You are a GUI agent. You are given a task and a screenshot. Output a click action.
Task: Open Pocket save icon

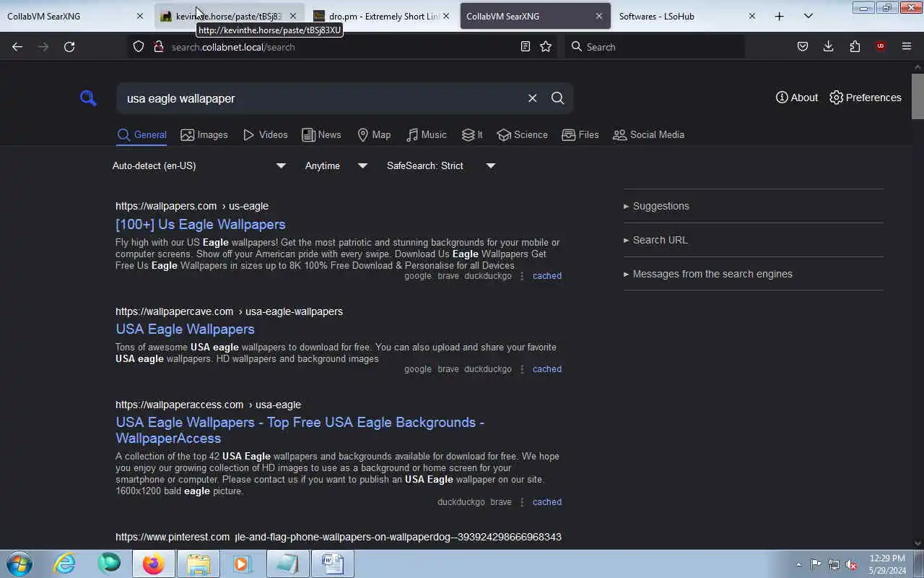[802, 46]
